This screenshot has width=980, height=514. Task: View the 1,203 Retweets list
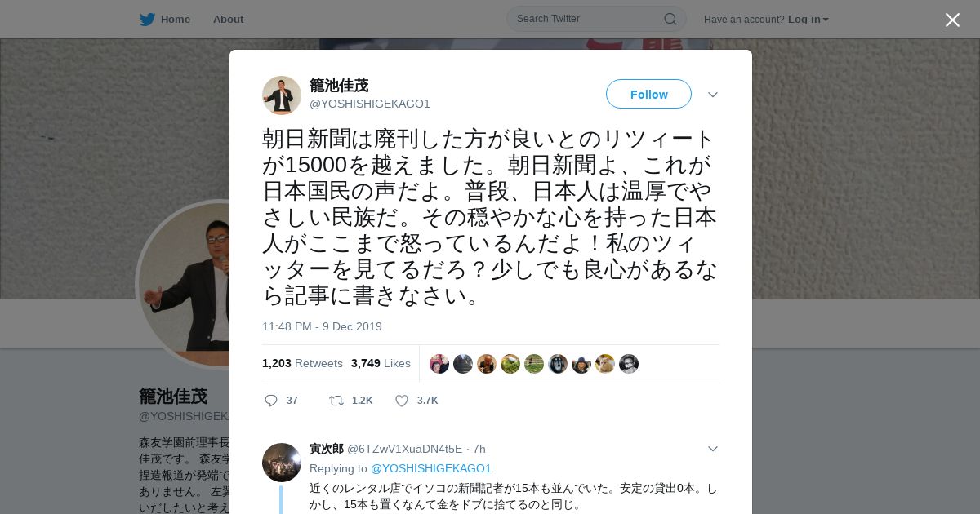302,363
